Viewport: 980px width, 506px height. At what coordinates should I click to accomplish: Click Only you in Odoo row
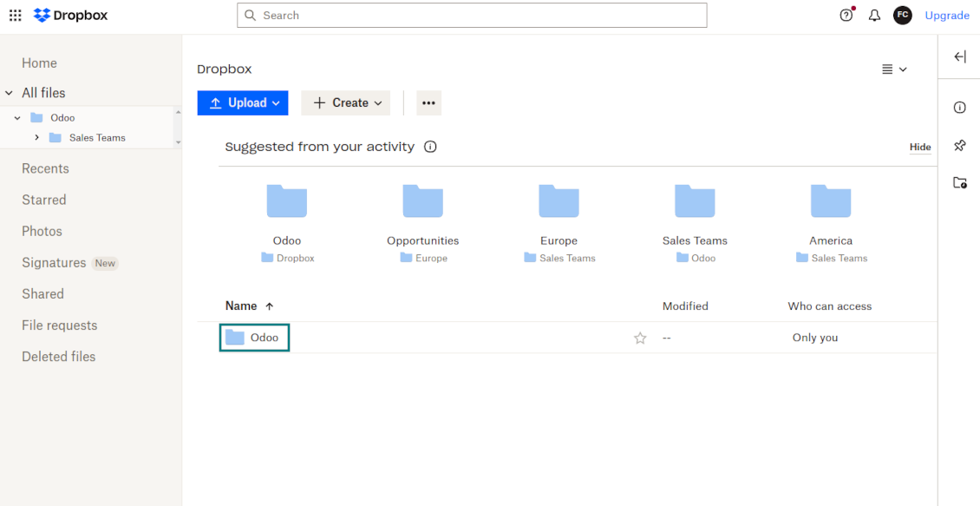point(815,338)
